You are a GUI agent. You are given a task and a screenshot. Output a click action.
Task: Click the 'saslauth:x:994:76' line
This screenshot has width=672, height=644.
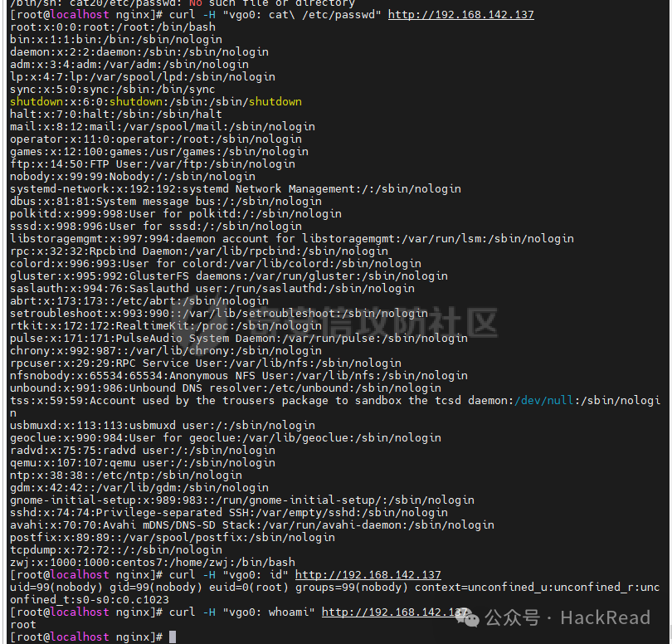coord(212,288)
